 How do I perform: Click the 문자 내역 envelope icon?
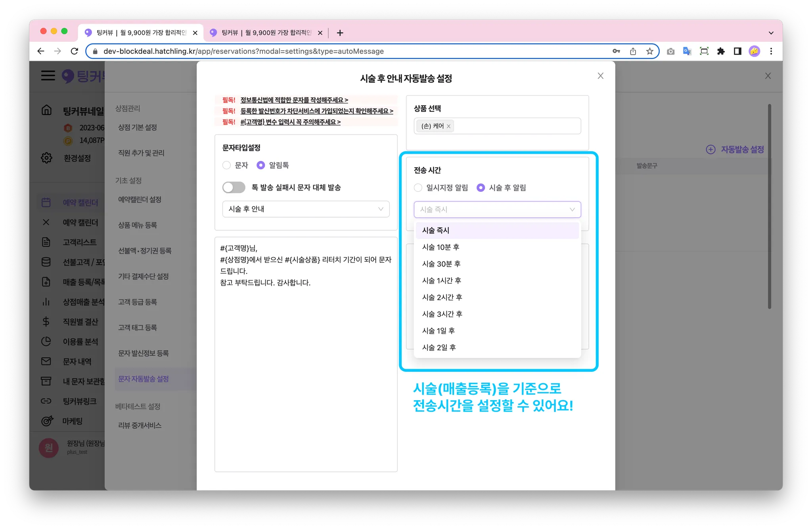(x=46, y=361)
